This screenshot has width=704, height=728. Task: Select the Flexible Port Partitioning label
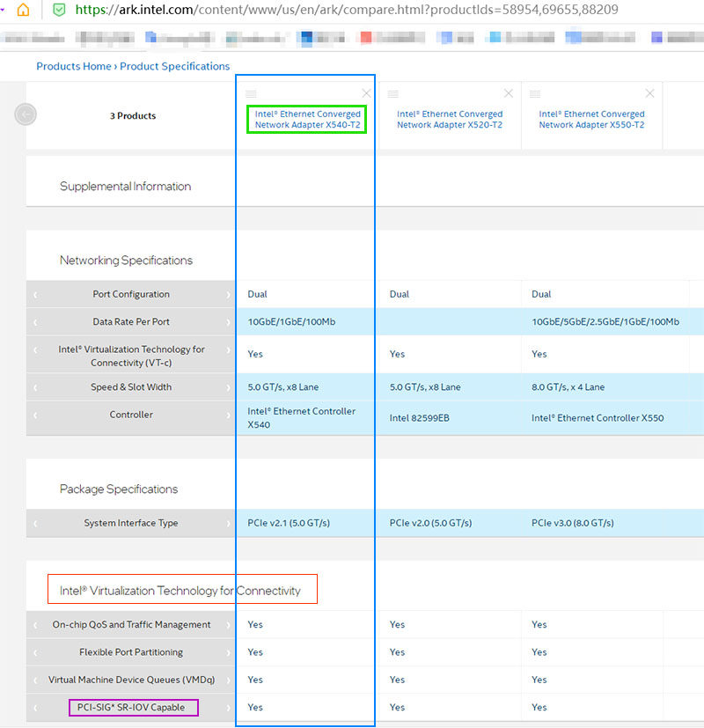coord(131,652)
